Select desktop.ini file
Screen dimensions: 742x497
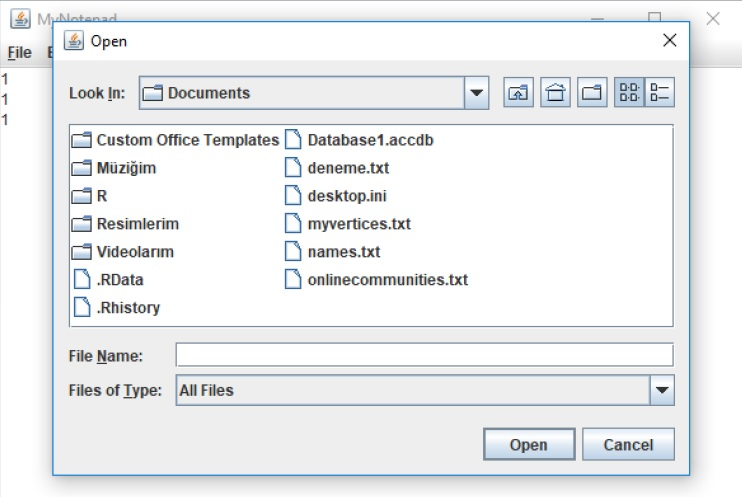pos(336,196)
